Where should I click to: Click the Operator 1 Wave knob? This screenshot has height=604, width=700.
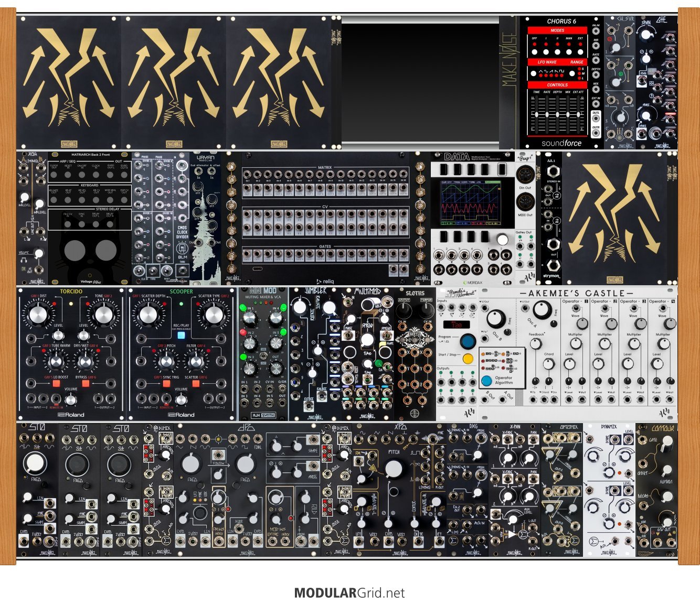tap(582, 323)
